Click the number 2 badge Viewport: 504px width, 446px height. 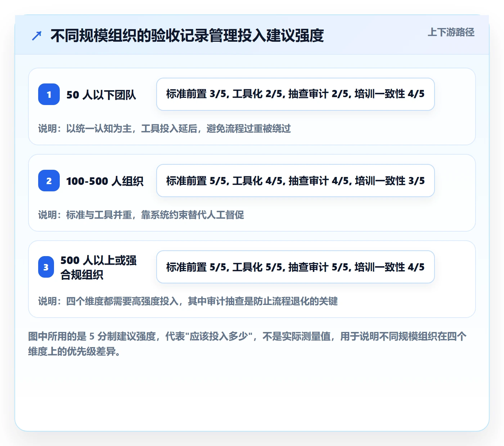click(x=49, y=181)
